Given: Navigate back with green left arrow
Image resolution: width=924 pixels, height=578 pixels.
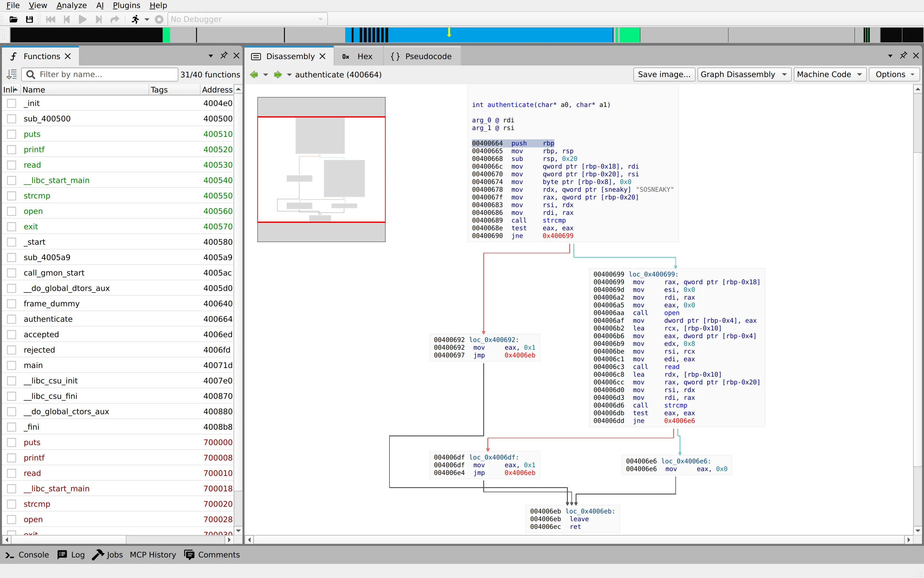Looking at the screenshot, I should (x=254, y=74).
